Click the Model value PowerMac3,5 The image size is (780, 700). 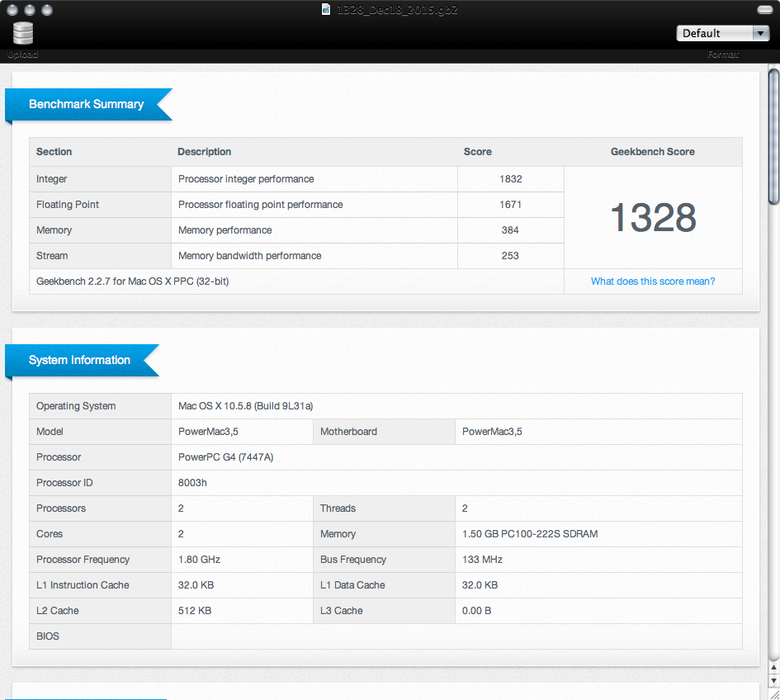[208, 432]
